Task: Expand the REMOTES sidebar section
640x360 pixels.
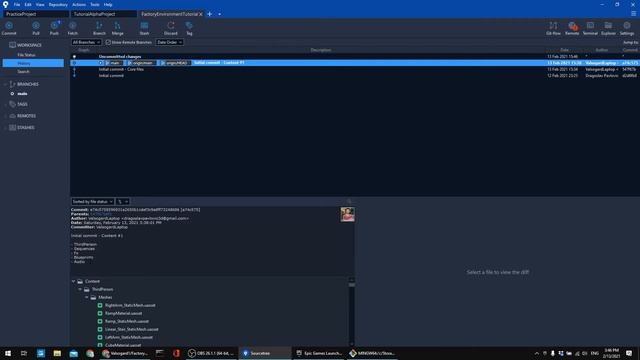Action: tap(5, 116)
